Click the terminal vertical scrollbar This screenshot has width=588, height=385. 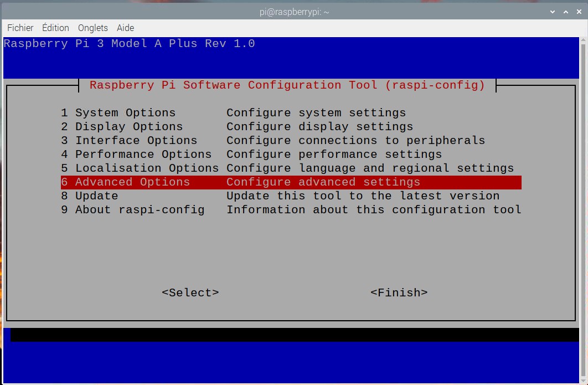click(x=583, y=210)
